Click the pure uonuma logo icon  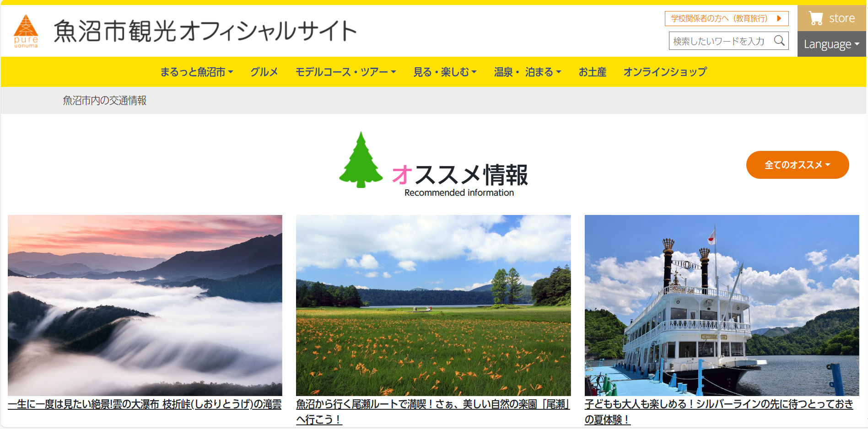[x=26, y=31]
